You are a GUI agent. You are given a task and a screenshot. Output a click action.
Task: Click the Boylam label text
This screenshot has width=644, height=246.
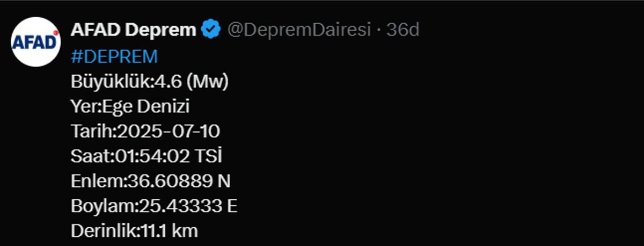[x=103, y=206]
